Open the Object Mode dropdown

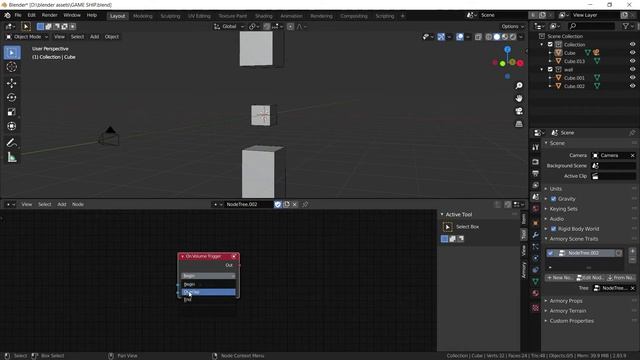pos(27,37)
